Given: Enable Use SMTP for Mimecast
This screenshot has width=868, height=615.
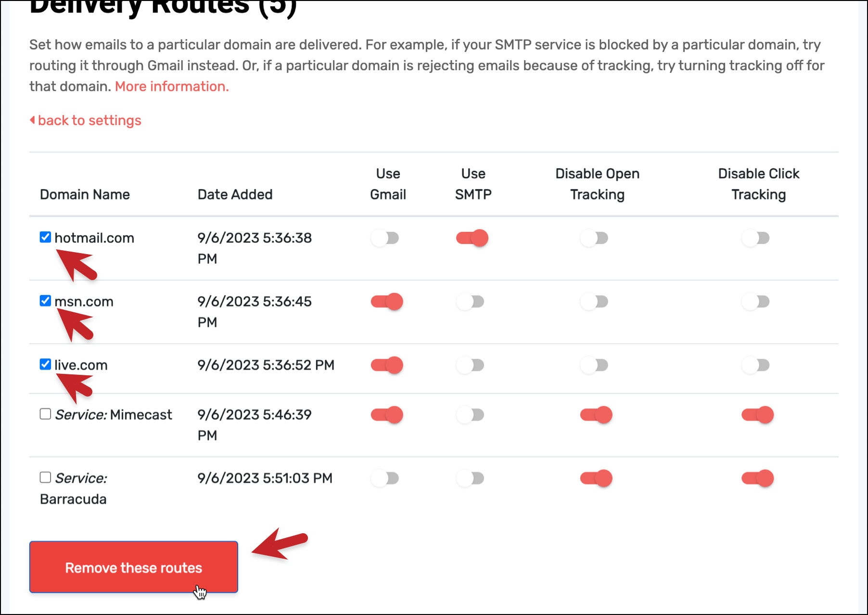Looking at the screenshot, I should point(470,414).
